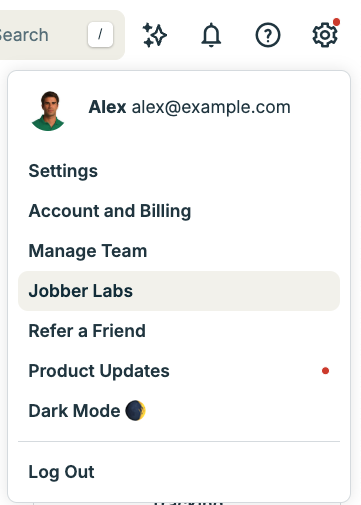Open the notifications bell
The height and width of the screenshot is (505, 361).
(x=211, y=35)
